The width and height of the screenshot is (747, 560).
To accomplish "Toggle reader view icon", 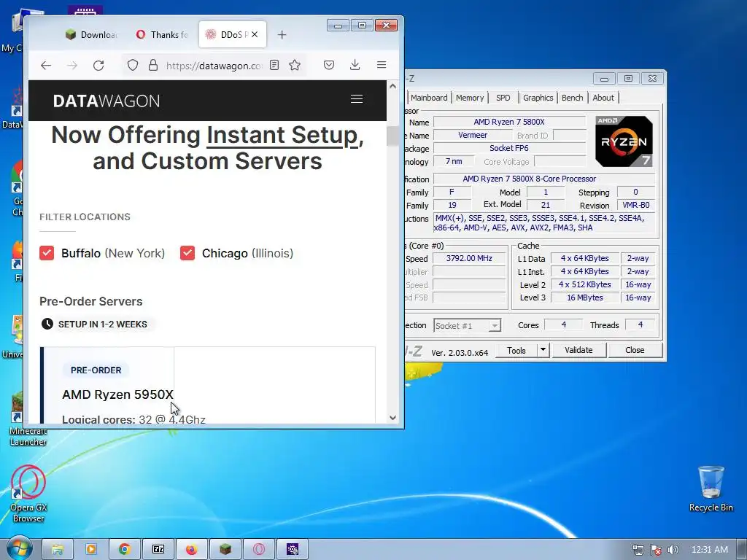I will [274, 65].
